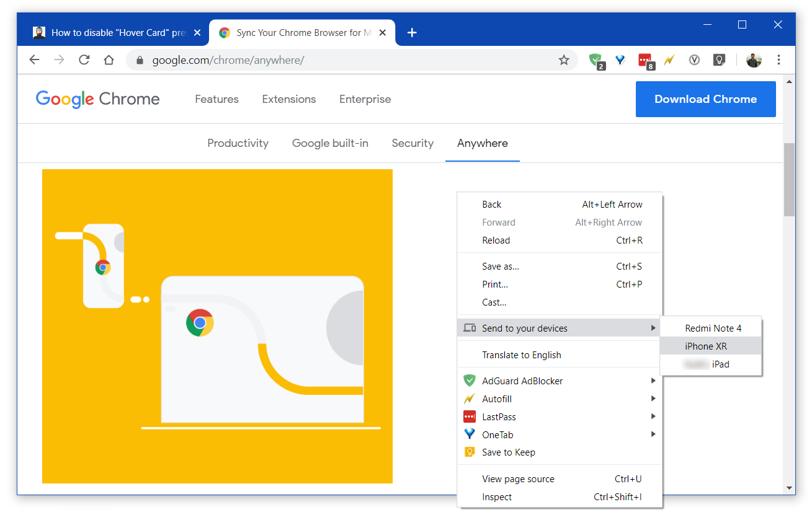This screenshot has width=812, height=520.
Task: Close the "Sync Your Chrome Browser" tab
Action: pyautogui.click(x=383, y=33)
